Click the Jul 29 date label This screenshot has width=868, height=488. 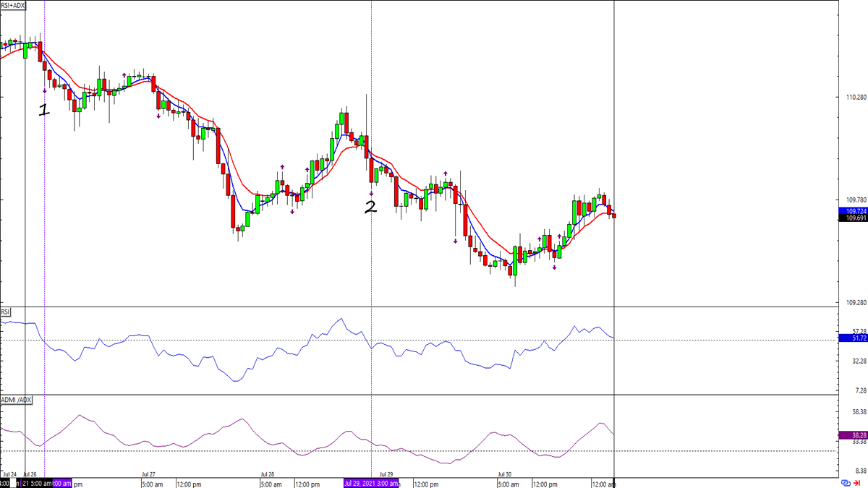click(x=386, y=475)
